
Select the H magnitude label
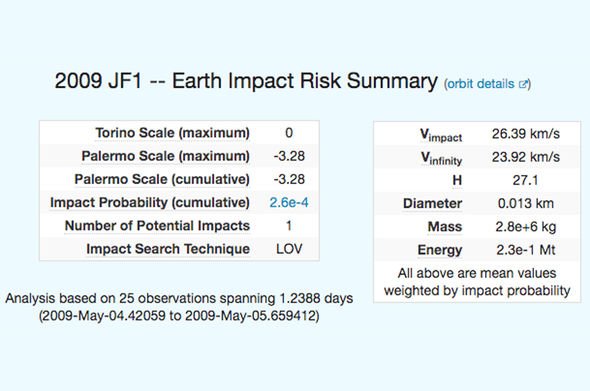click(457, 181)
